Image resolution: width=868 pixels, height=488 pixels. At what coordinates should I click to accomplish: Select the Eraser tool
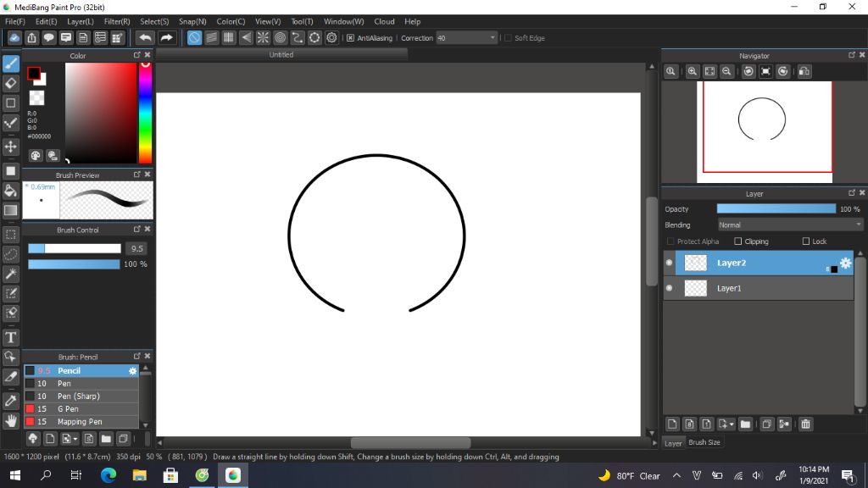[x=11, y=84]
